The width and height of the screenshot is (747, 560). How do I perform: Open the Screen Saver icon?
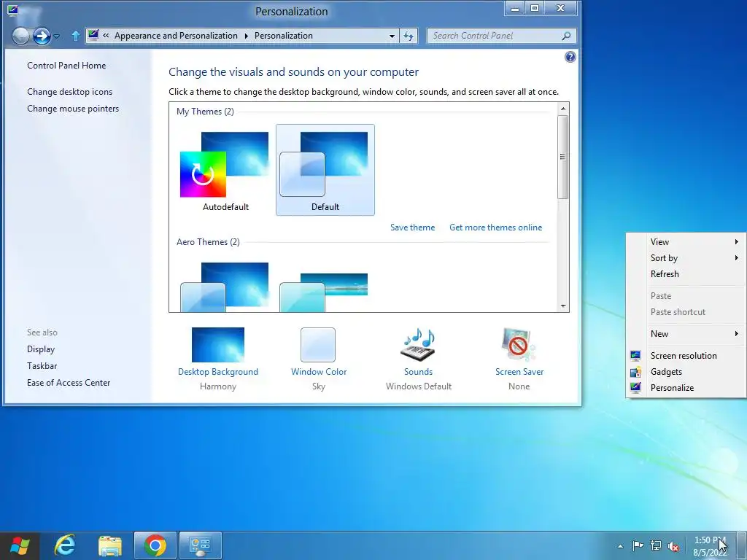click(x=519, y=345)
